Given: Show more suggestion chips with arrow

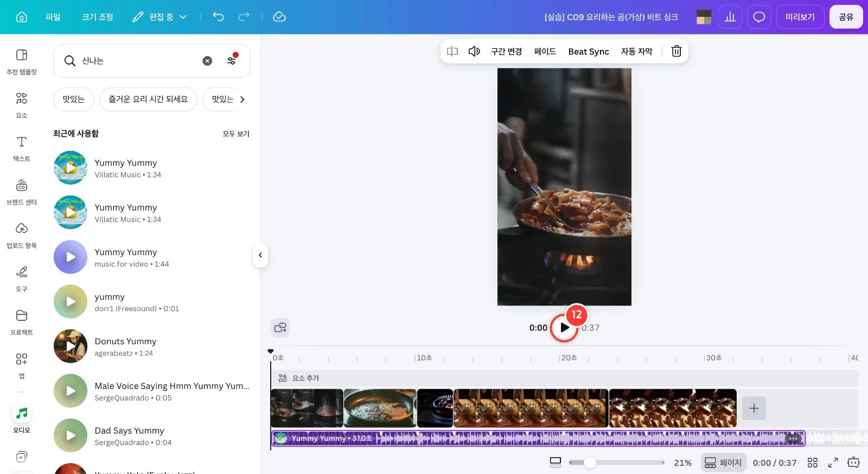Looking at the screenshot, I should (242, 99).
